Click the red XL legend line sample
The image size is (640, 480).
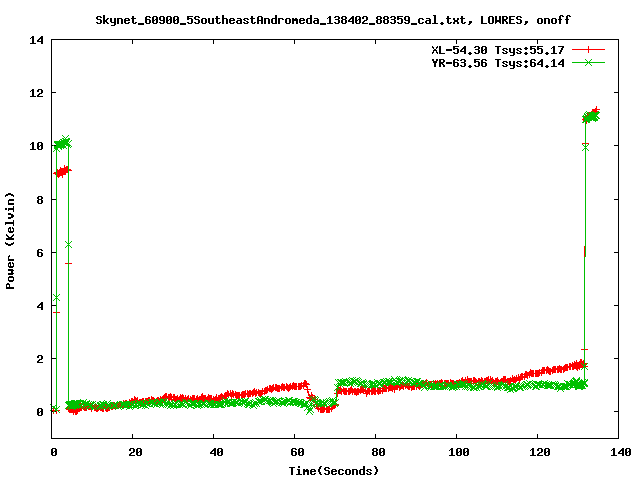tap(588, 50)
